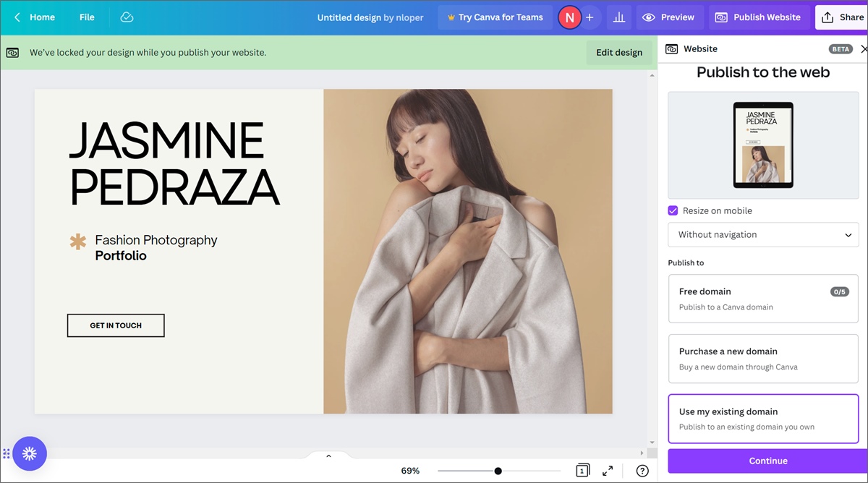This screenshot has height=483, width=868.
Task: Enter fullscreen with the diagonal arrows icon
Action: pyautogui.click(x=608, y=470)
